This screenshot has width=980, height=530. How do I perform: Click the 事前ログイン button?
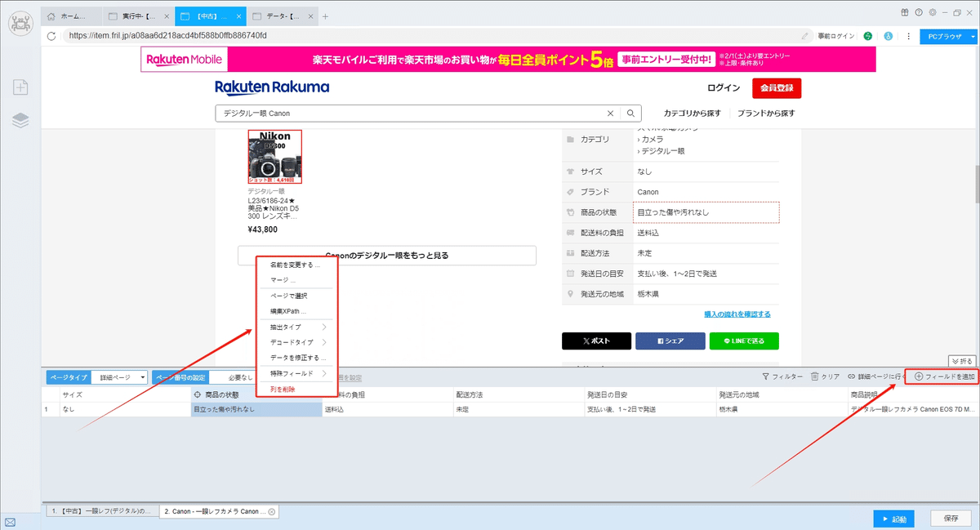(x=835, y=36)
